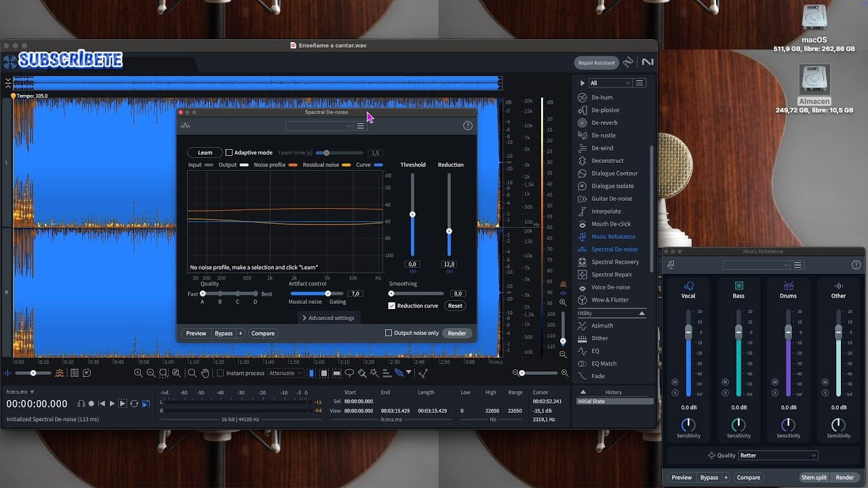Open the Quality dropdown set to Better
The height and width of the screenshot is (488, 868).
[x=778, y=455]
